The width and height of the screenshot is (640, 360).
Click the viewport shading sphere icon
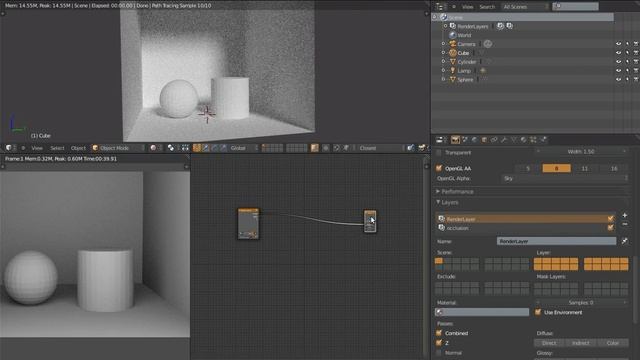click(153, 148)
